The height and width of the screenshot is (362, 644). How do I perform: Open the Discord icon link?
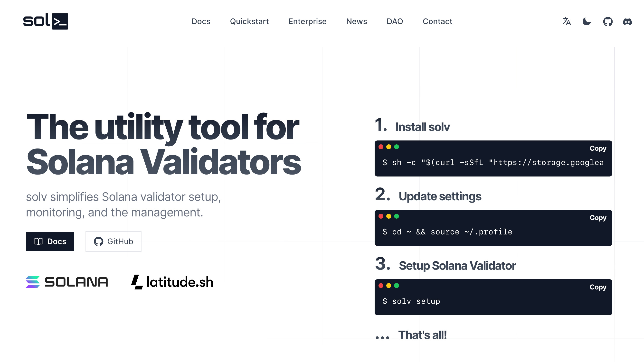coord(627,21)
